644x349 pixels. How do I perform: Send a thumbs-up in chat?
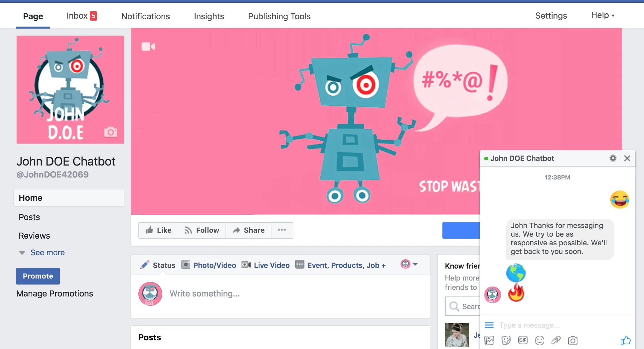coord(625,340)
